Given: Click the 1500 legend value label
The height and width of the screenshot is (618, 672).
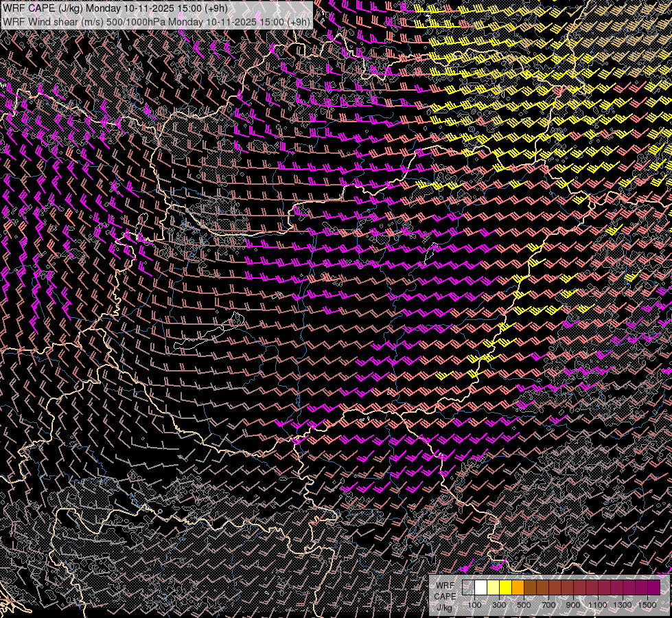Looking at the screenshot, I should pyautogui.click(x=647, y=605).
